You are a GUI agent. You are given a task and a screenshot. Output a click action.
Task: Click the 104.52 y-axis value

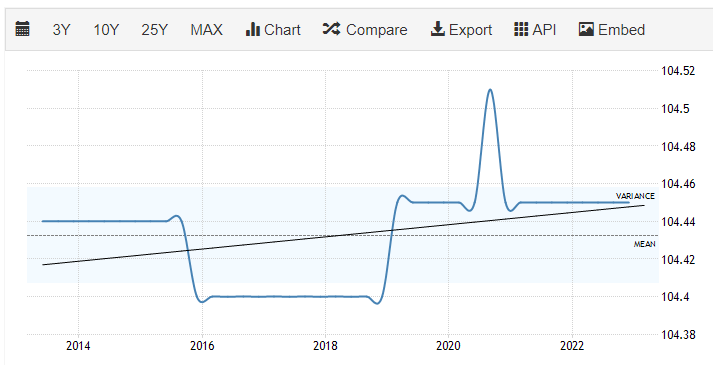pyautogui.click(x=678, y=71)
